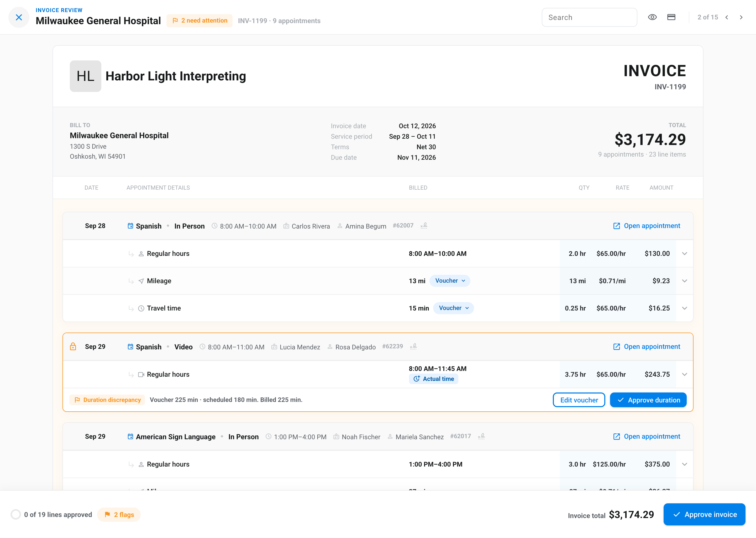Click calendar icon beside American Sign Language

point(130,436)
